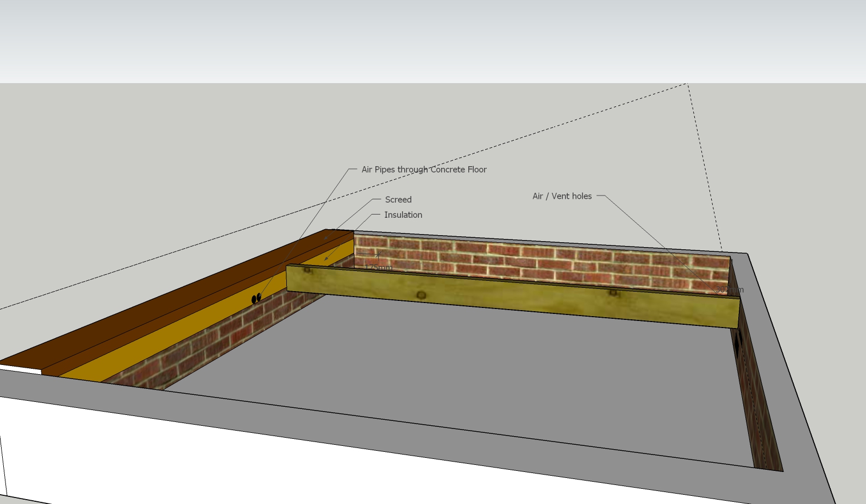
Task: Select the 175mm dimension text
Action: point(379,267)
